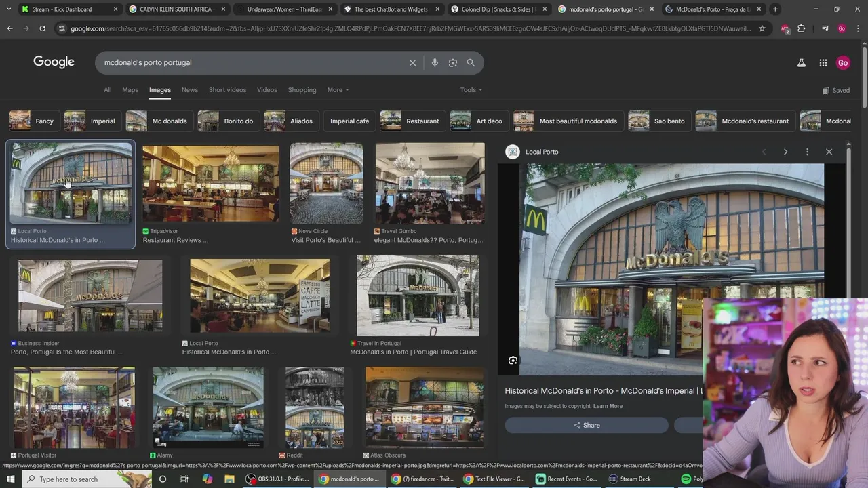Image resolution: width=868 pixels, height=488 pixels.
Task: Open tab search dropdown in Chrome
Action: click(9, 9)
